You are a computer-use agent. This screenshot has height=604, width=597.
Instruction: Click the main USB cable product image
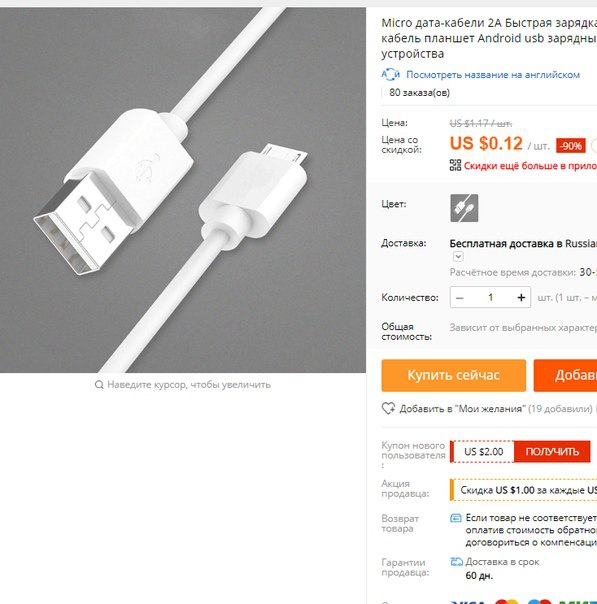(x=183, y=190)
